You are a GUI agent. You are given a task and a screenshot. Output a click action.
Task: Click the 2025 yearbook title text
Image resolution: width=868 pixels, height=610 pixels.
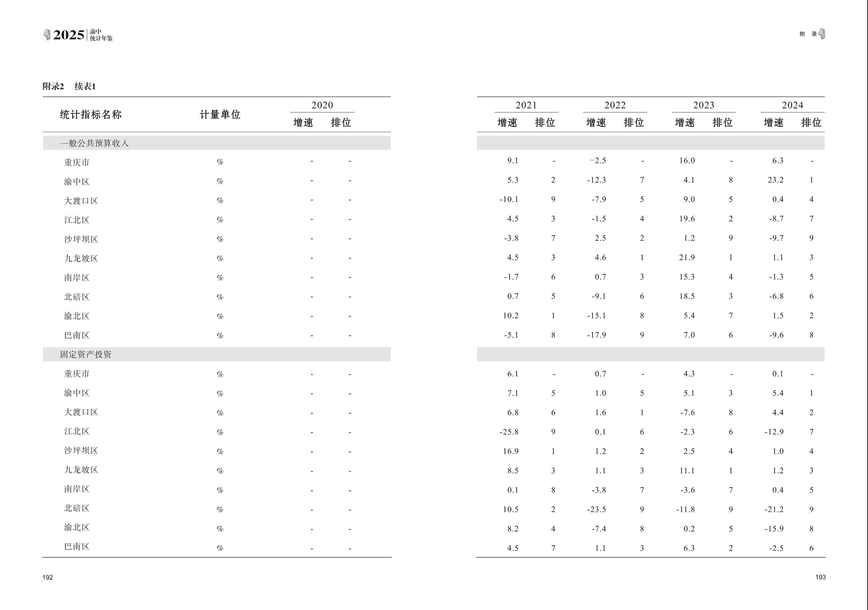pos(69,35)
